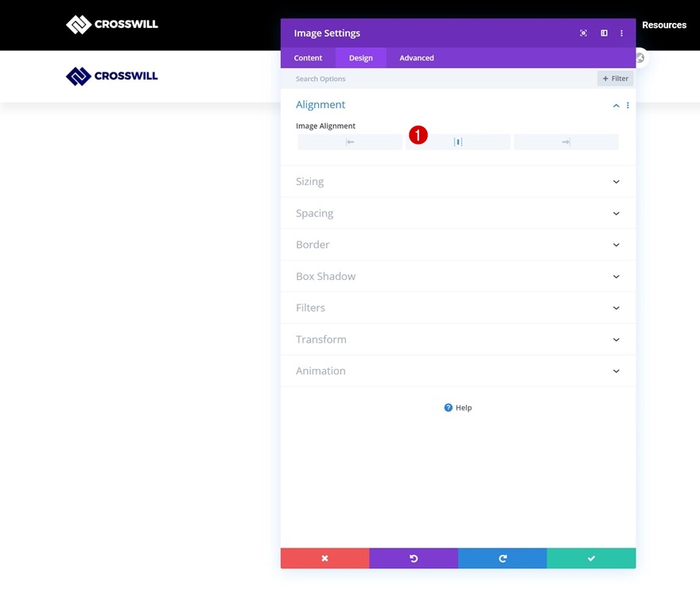Open the Resources navigation link
This screenshot has height=605, width=700.
[x=664, y=25]
